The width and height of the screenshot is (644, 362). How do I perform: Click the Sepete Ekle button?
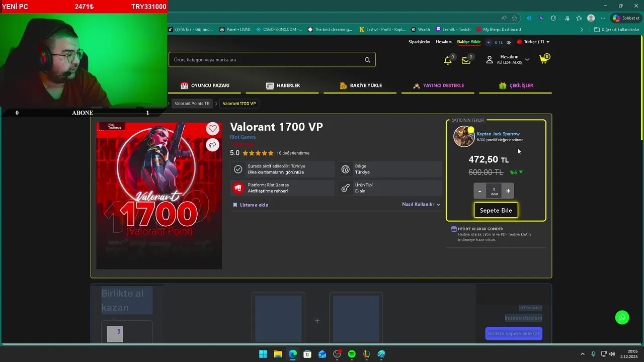(x=496, y=210)
